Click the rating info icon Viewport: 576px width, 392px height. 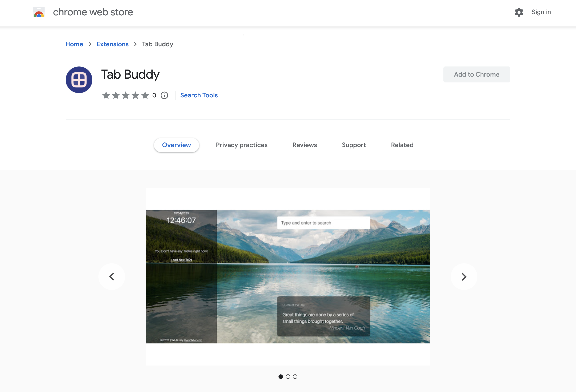[164, 95]
